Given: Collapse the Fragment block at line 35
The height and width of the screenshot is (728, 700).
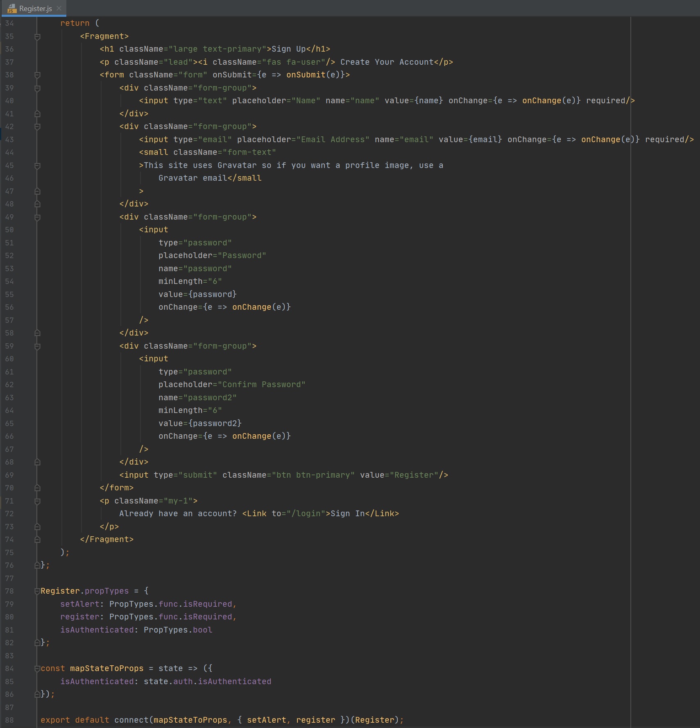Looking at the screenshot, I should tap(37, 36).
